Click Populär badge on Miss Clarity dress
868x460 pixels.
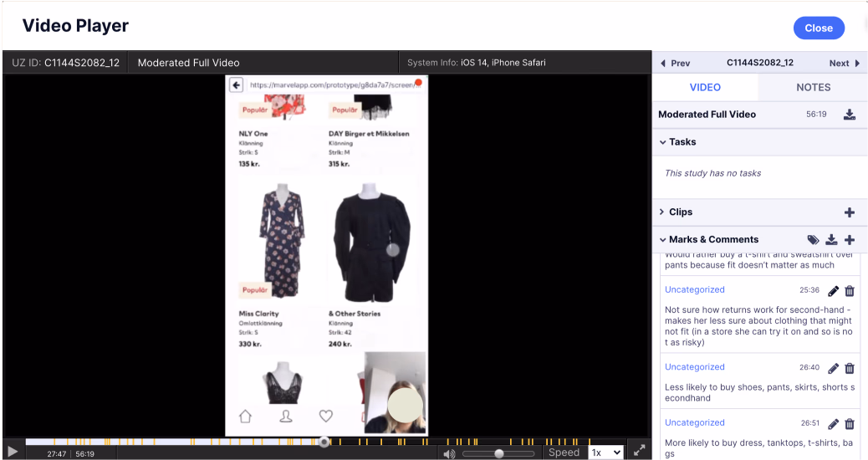[x=255, y=289]
